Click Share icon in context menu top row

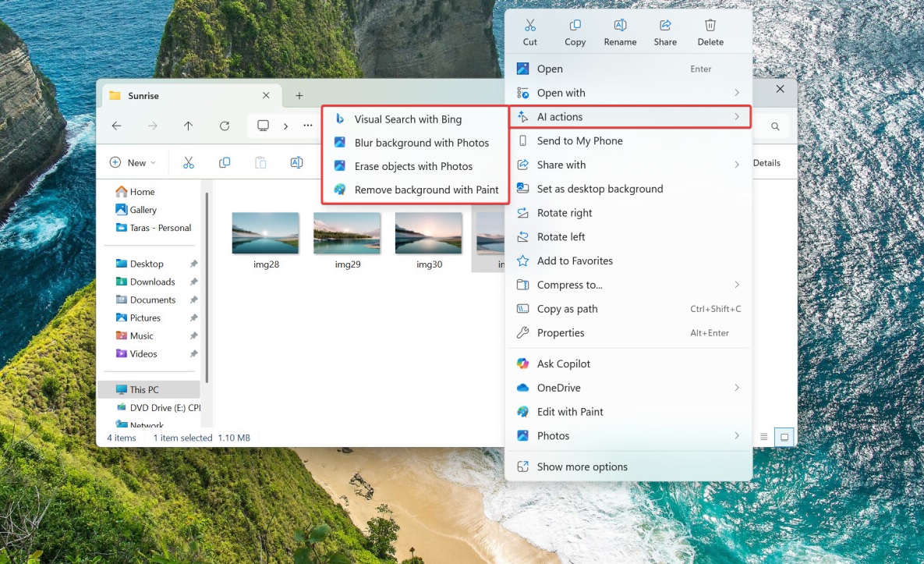point(665,25)
